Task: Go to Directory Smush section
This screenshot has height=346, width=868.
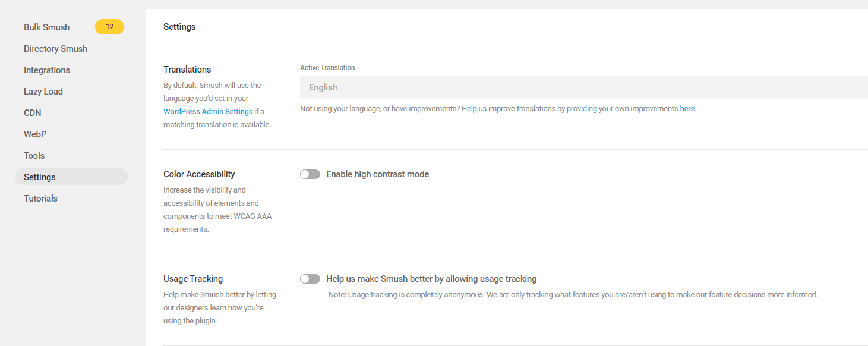Action: [55, 49]
